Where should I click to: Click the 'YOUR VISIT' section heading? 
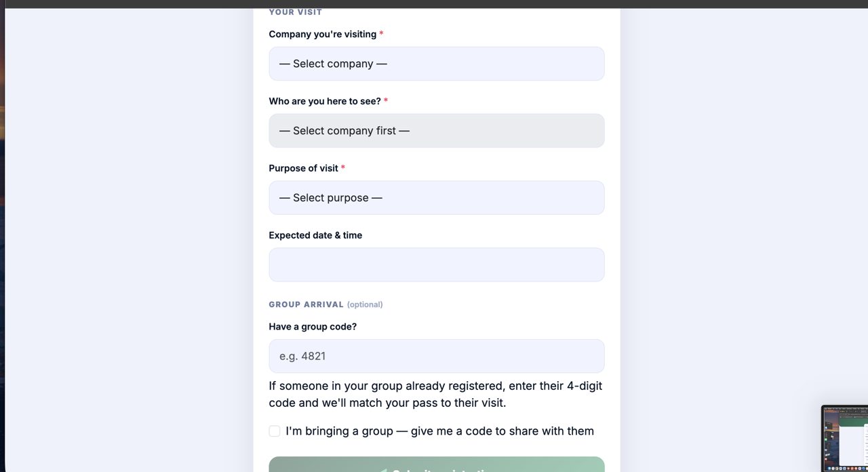[x=296, y=12]
